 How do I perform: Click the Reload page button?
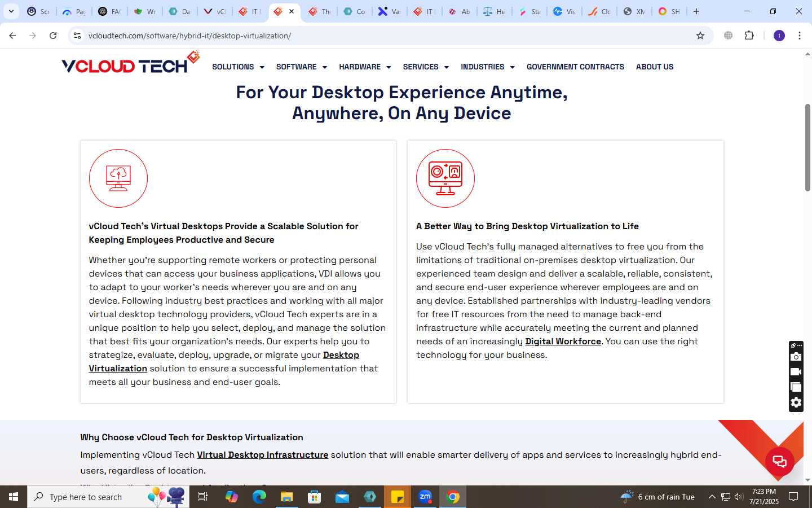(x=53, y=36)
